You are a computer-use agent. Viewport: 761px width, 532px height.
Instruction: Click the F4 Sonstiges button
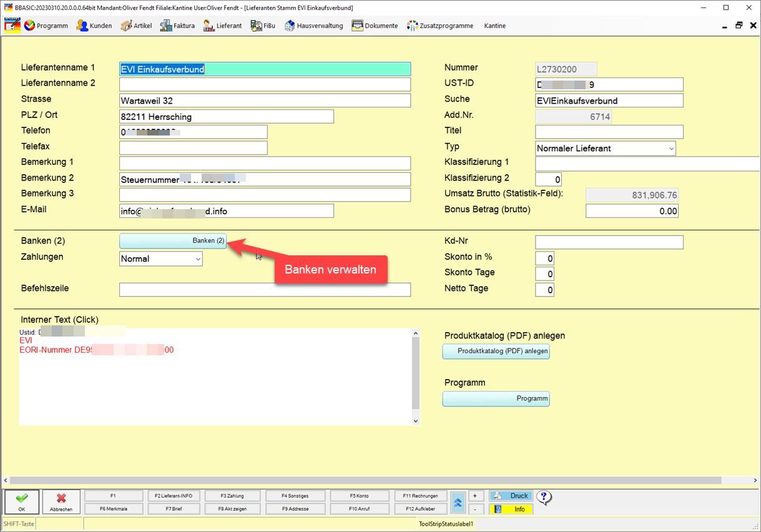(295, 496)
